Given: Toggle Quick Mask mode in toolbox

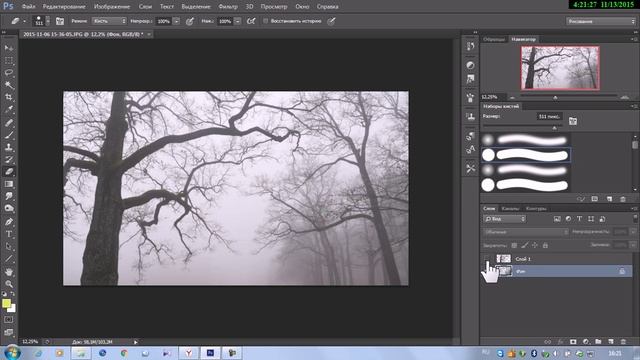Looking at the screenshot, I should (x=9, y=320).
